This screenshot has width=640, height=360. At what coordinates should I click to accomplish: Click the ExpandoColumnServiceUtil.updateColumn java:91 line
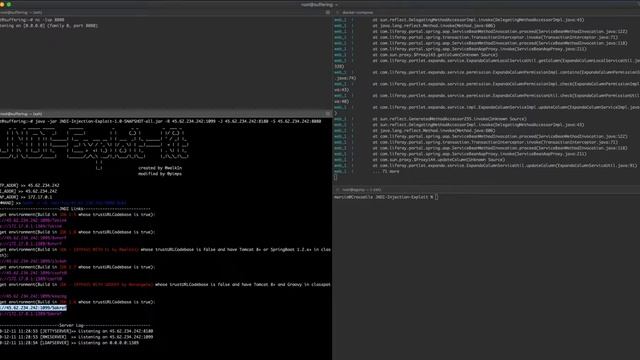[x=504, y=166]
